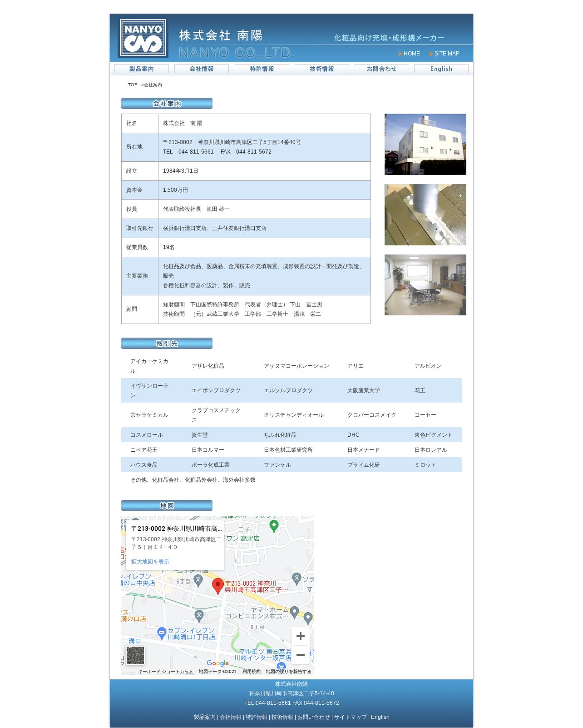Zoom out on the map
This screenshot has width=583, height=728.
(301, 655)
